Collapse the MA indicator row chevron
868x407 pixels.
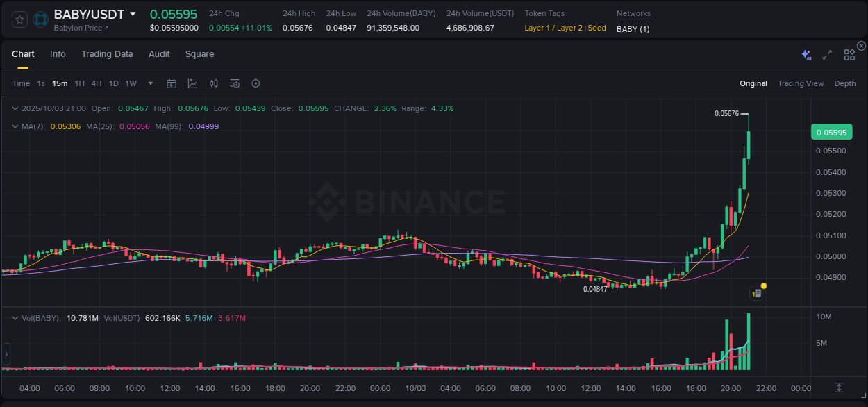[15, 126]
